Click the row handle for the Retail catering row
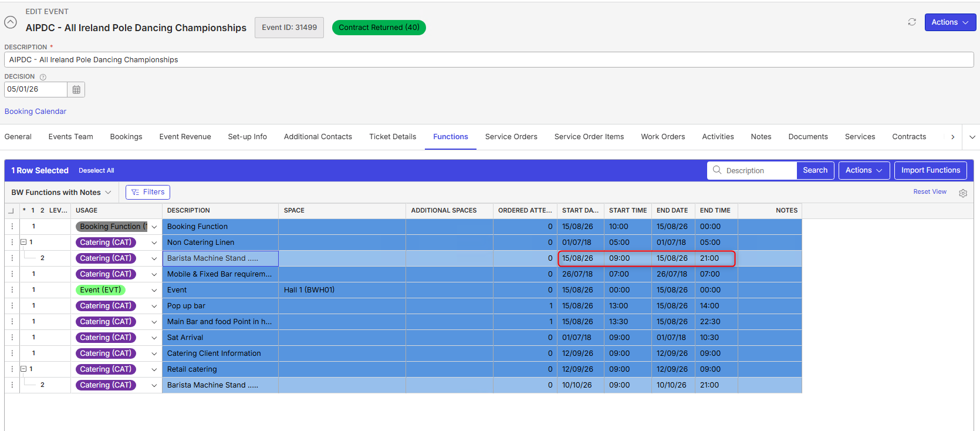Screen dimensions: 980x431 coord(12,369)
